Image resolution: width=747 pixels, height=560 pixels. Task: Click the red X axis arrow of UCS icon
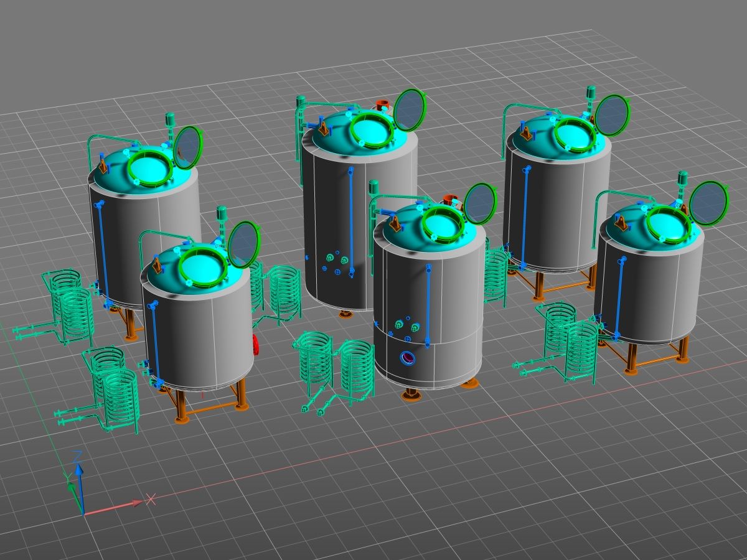coord(115,506)
